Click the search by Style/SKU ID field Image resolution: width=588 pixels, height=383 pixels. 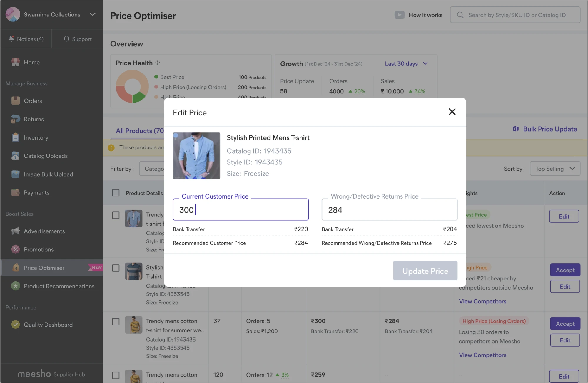point(515,15)
